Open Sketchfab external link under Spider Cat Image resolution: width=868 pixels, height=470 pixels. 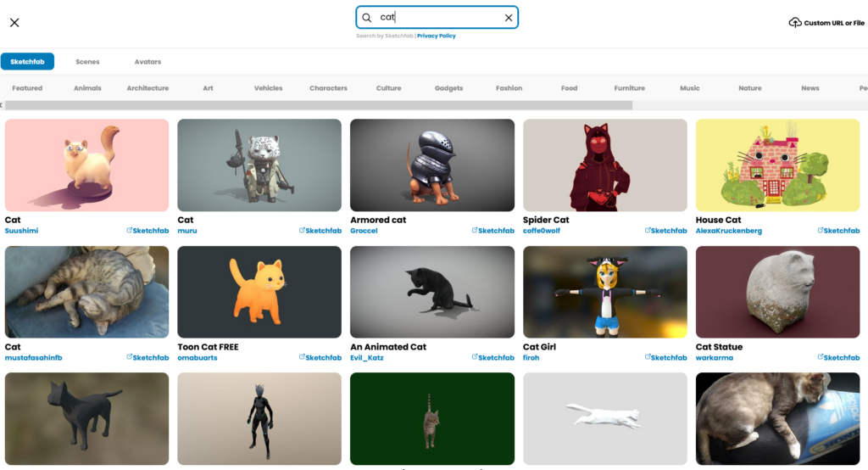pyautogui.click(x=666, y=231)
